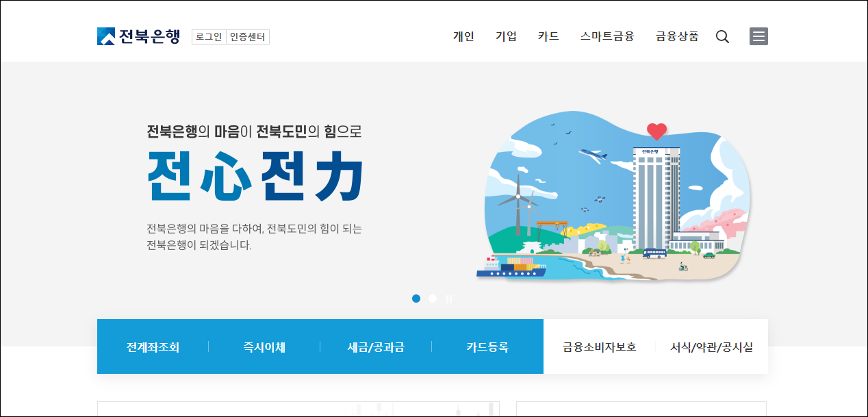Go to 전계좌조회

coord(153,347)
